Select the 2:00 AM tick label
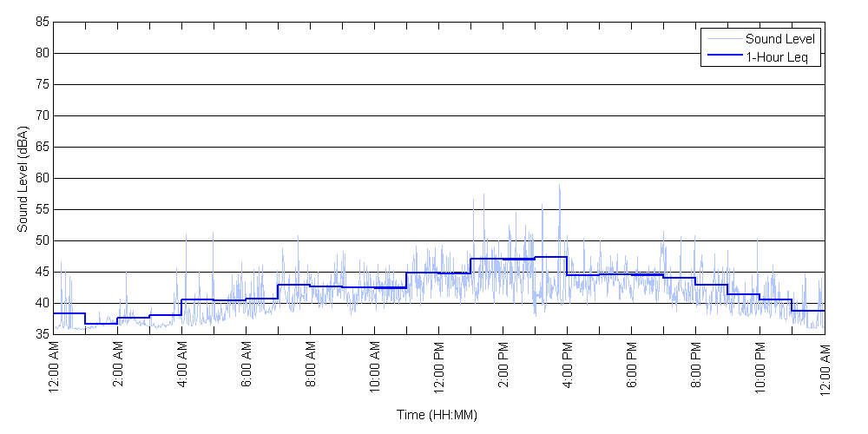Image resolution: width=868 pixels, height=434 pixels. [x=118, y=368]
